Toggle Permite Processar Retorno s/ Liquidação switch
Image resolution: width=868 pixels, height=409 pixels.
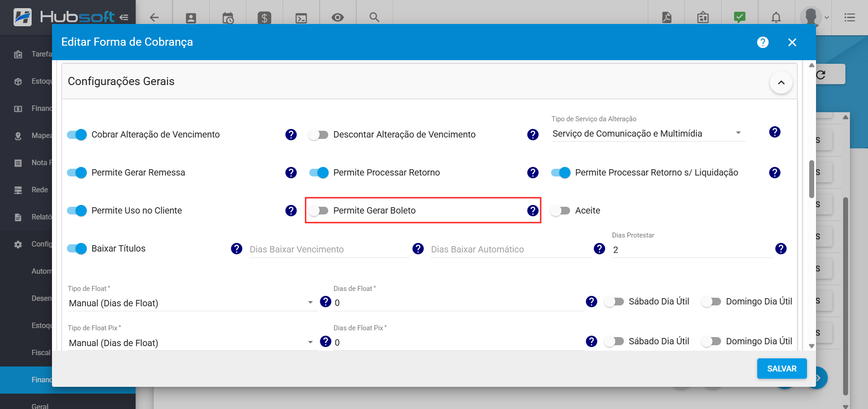(x=561, y=172)
